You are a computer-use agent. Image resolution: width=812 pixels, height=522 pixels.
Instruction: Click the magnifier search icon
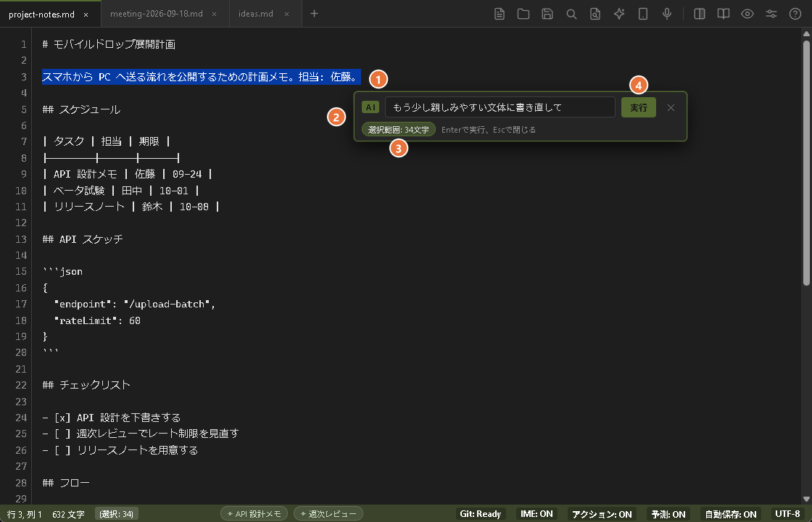(571, 14)
